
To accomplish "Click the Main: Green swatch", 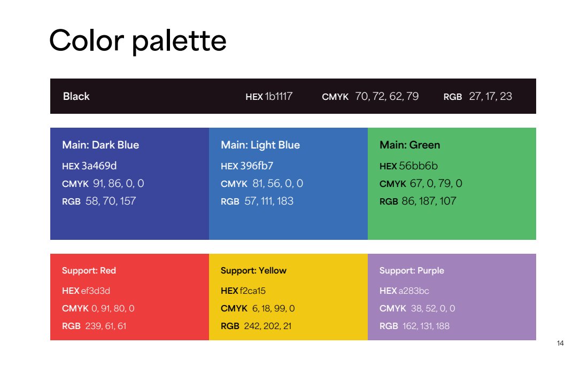I will coord(452,184).
